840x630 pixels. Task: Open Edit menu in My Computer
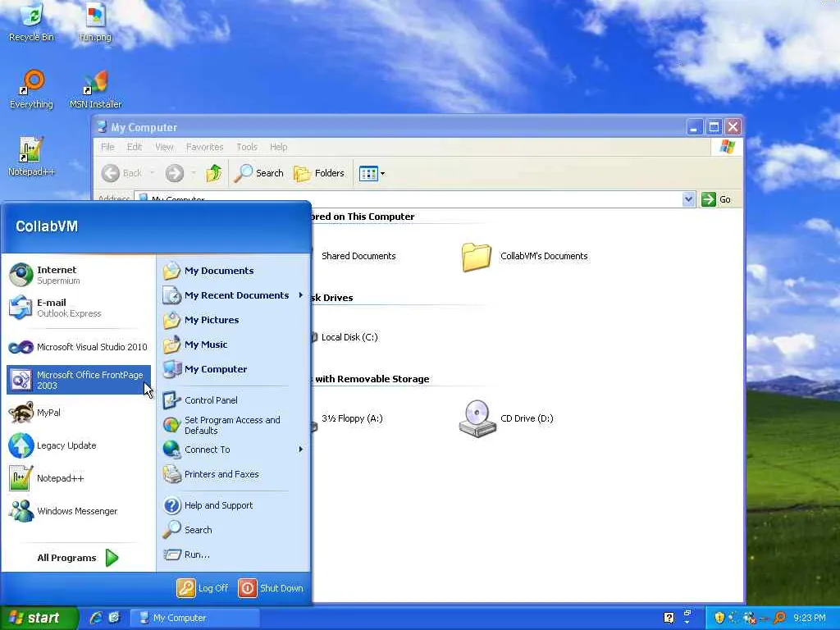[134, 147]
